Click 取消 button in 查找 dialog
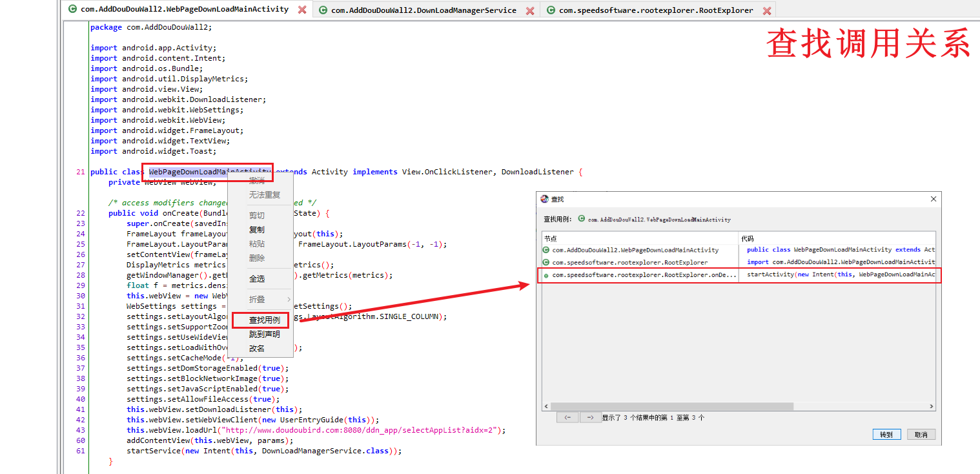The image size is (980, 474). (921, 435)
